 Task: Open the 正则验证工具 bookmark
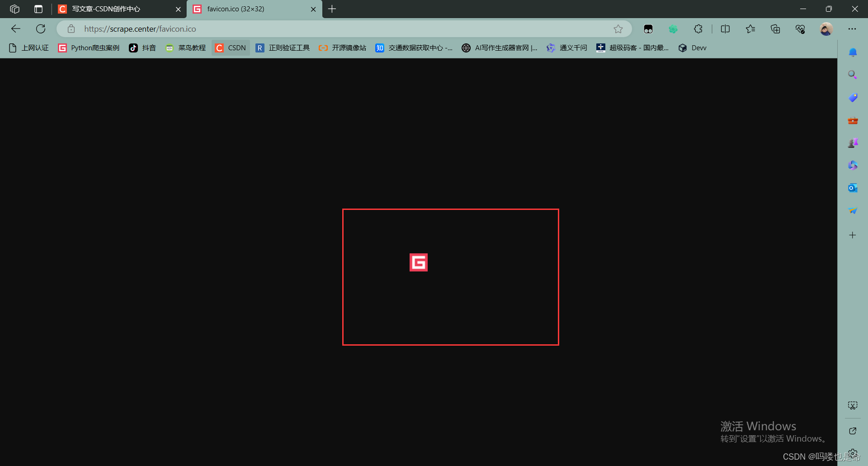tap(283, 48)
